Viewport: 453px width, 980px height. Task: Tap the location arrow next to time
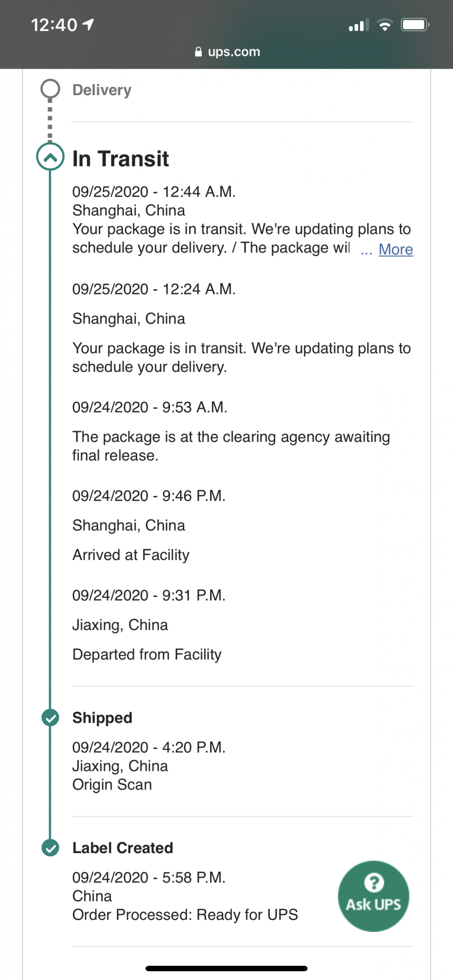[x=88, y=24]
